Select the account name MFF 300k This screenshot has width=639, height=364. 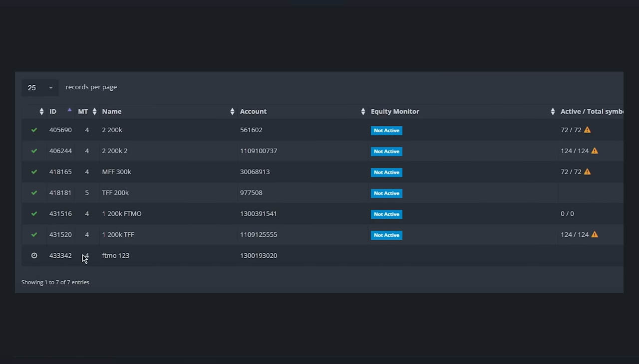point(116,172)
